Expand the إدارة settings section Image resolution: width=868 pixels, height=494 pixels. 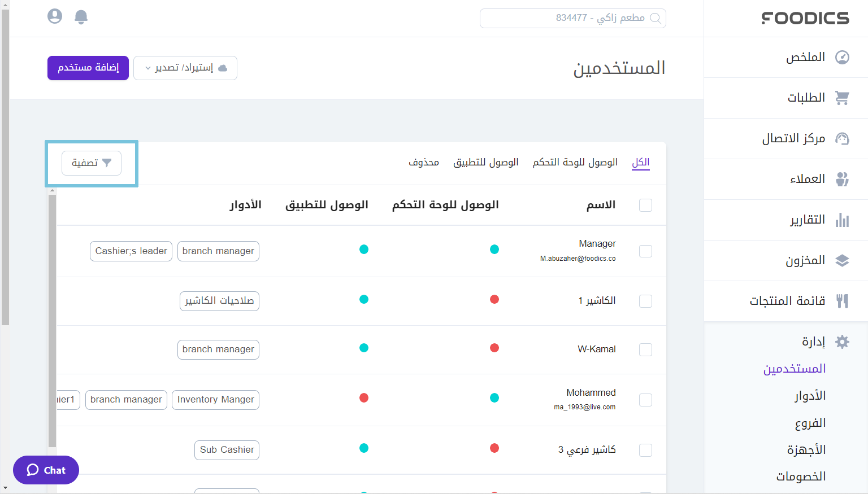click(x=843, y=342)
